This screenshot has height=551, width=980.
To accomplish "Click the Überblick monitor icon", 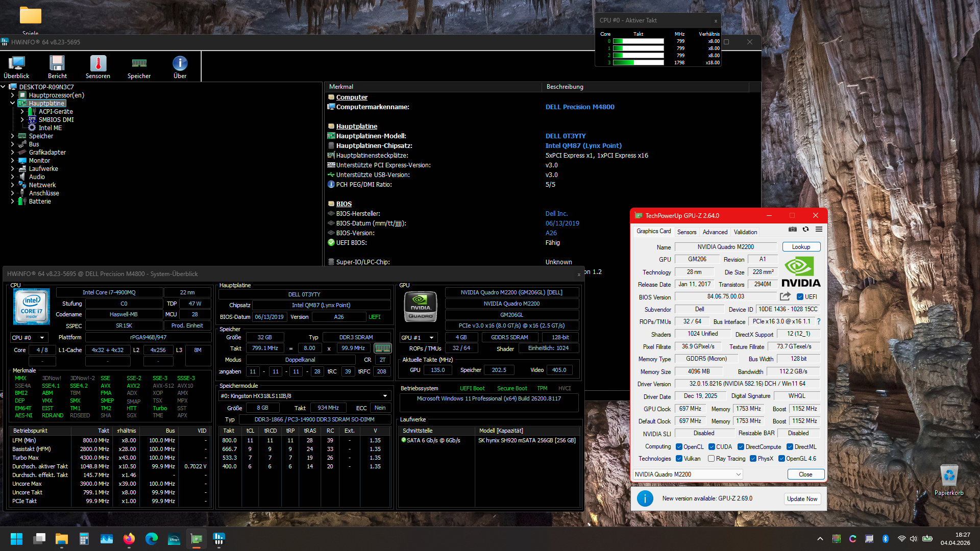I will (16, 64).
